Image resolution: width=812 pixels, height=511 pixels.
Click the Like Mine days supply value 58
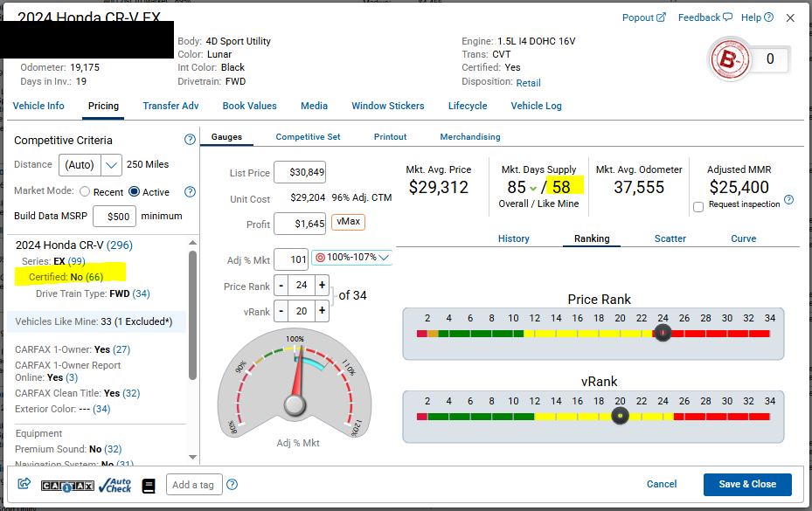coord(561,187)
